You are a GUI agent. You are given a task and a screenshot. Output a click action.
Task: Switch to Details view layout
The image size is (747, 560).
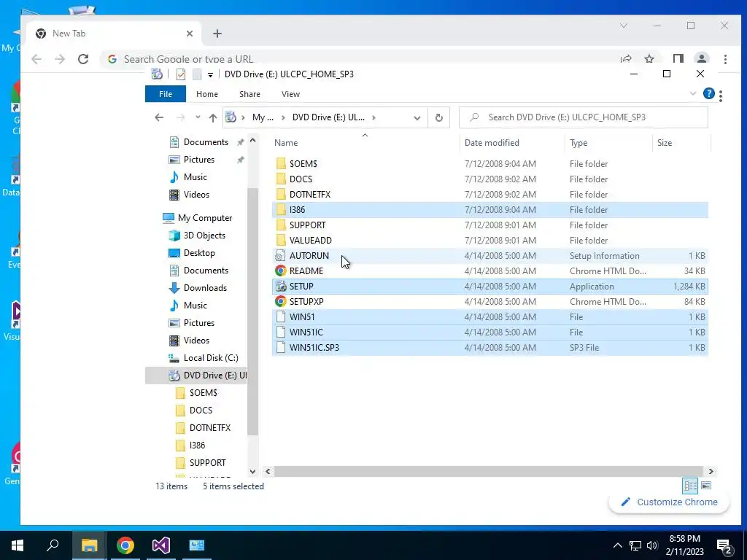(x=690, y=485)
